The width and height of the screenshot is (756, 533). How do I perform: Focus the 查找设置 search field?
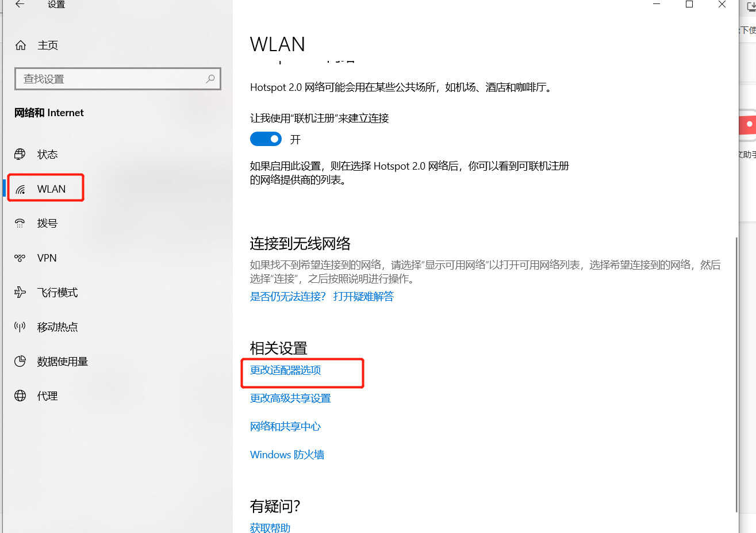tap(118, 79)
